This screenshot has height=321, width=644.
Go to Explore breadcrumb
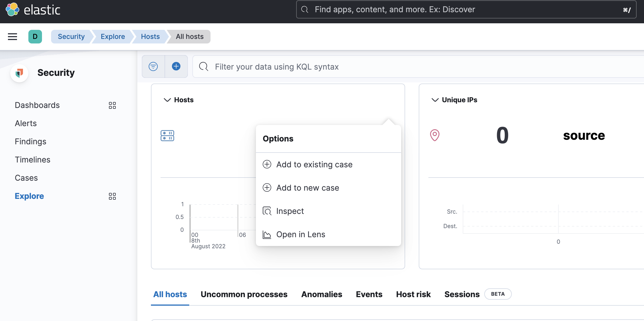(x=113, y=37)
